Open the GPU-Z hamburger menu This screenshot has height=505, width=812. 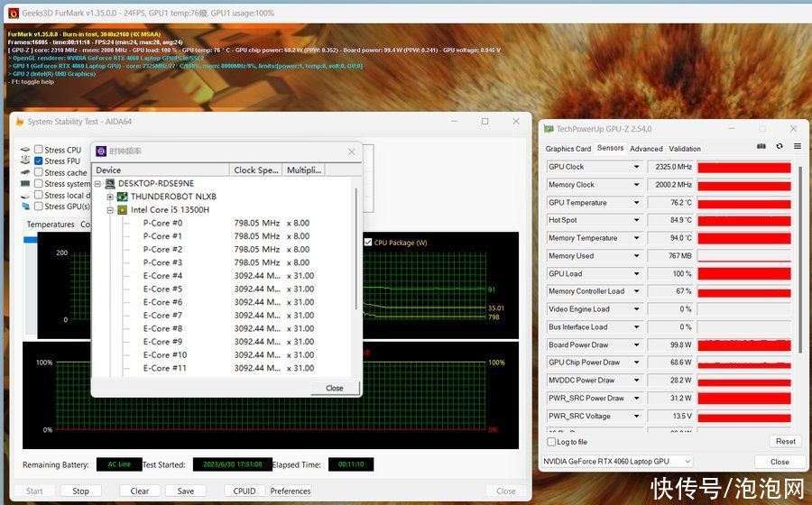[x=798, y=146]
